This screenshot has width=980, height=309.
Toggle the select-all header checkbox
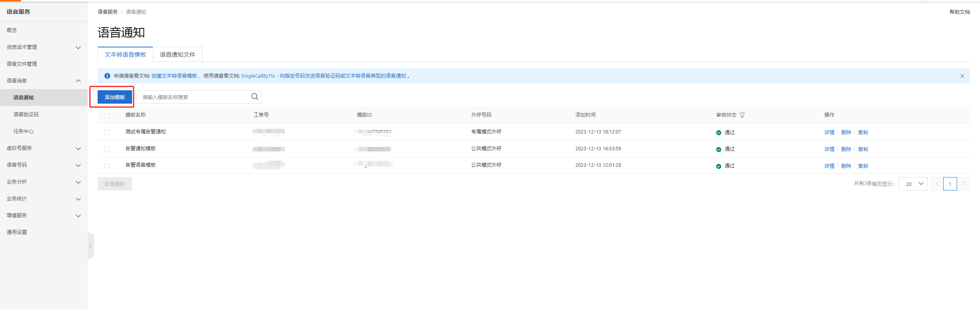[107, 115]
